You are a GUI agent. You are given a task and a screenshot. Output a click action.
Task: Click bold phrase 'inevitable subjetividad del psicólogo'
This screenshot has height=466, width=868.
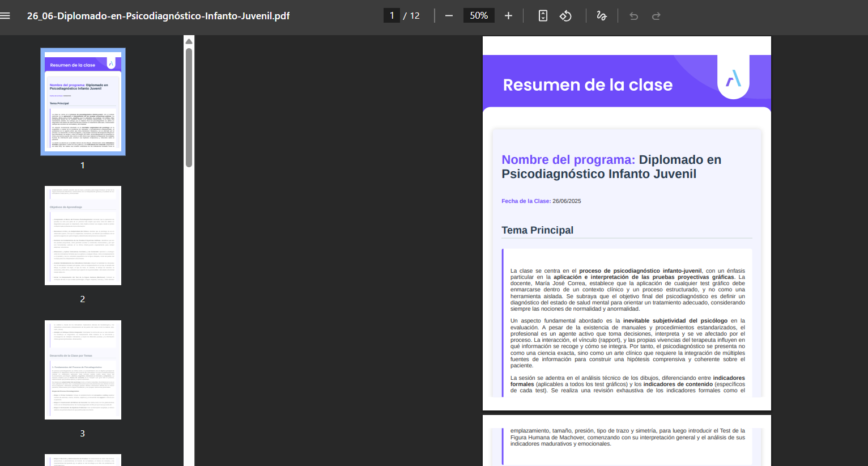[x=675, y=321]
